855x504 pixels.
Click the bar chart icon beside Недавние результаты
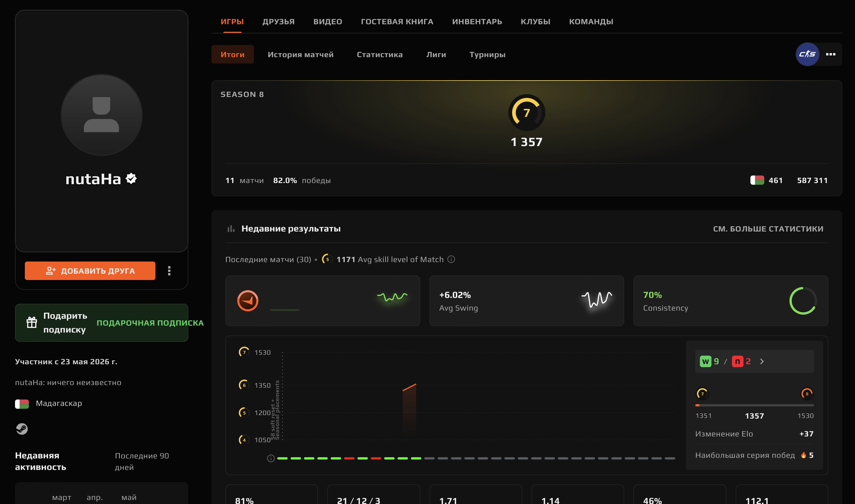coord(231,229)
